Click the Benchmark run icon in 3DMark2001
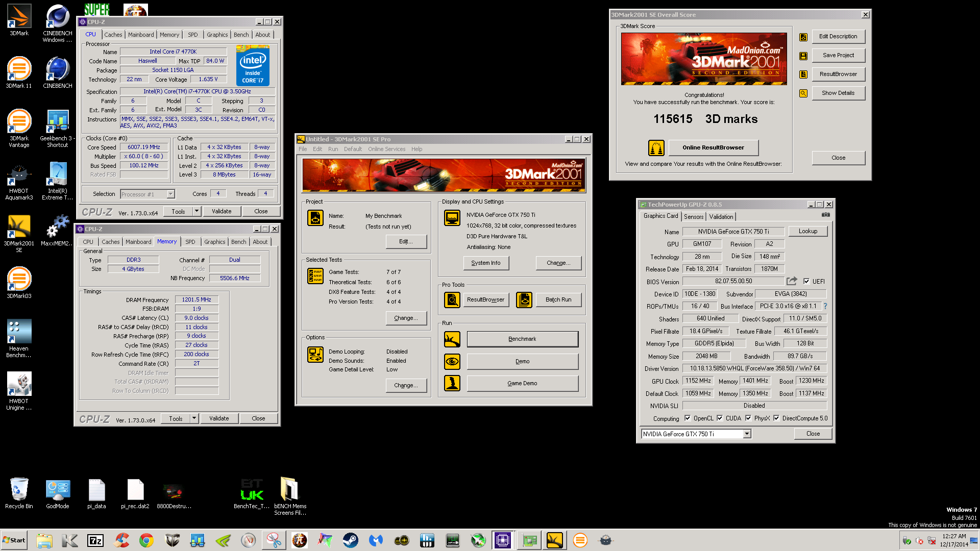980x551 pixels. pos(452,339)
